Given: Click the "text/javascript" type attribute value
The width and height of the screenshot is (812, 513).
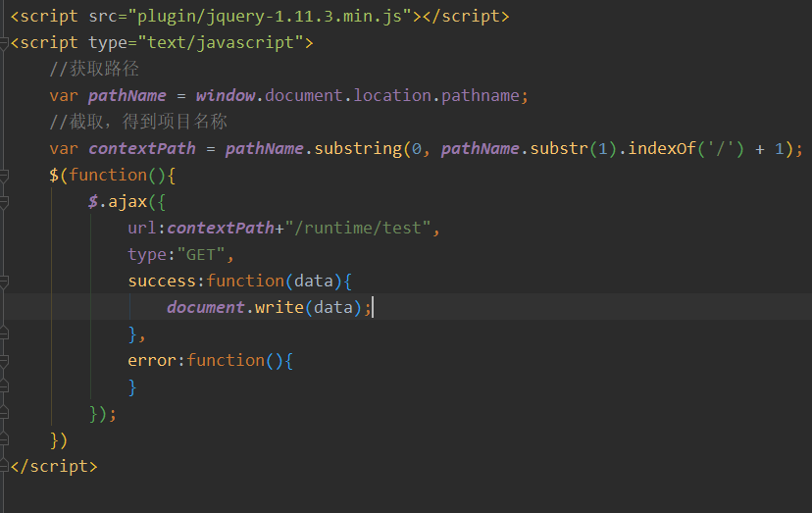Looking at the screenshot, I should click(x=221, y=42).
